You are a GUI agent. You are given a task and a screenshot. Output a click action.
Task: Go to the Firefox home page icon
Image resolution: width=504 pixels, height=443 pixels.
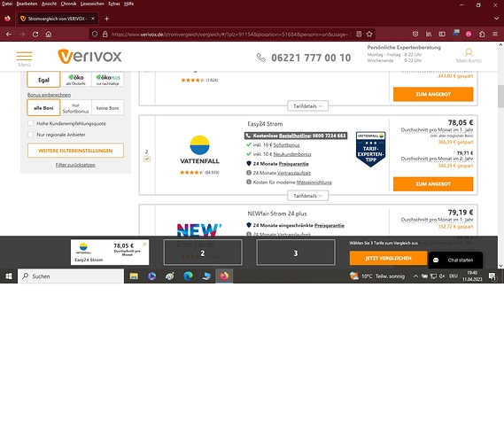(49, 34)
